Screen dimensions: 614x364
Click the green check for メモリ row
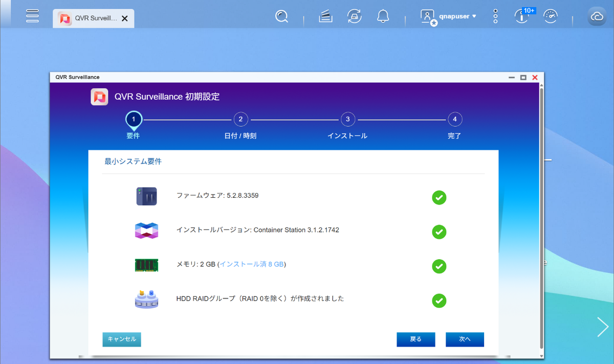[x=439, y=266]
